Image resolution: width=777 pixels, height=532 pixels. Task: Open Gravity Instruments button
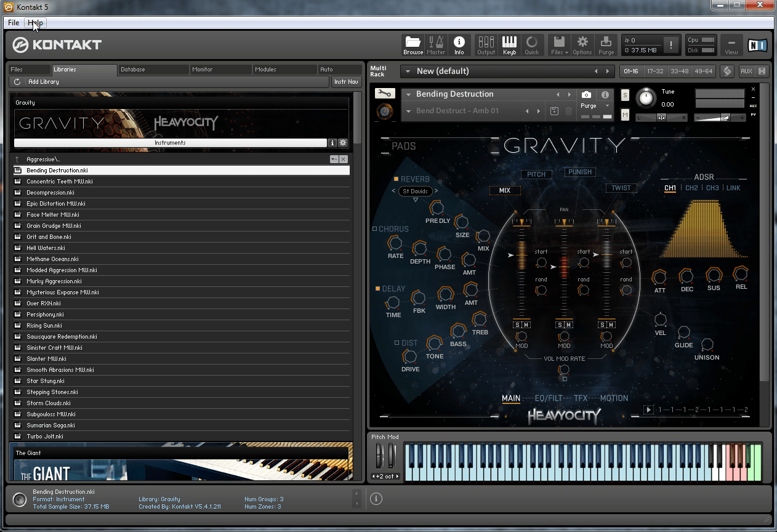point(170,143)
